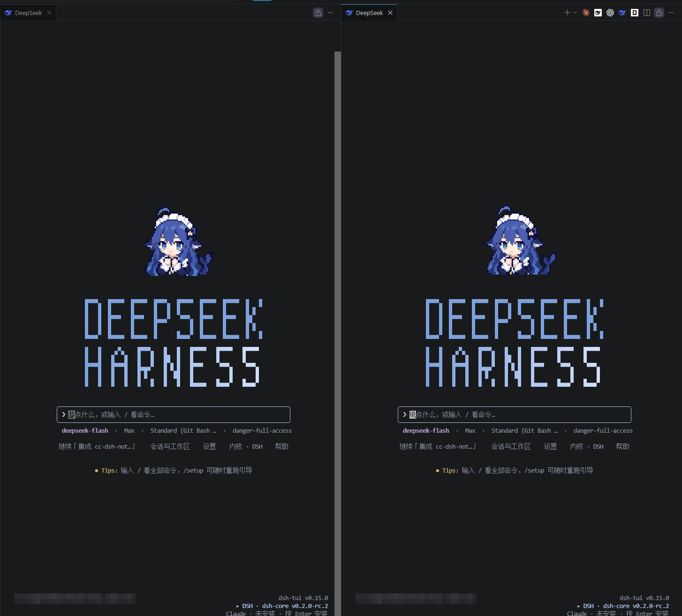
Task: Open the more actions ellipsis in left pane
Action: (330, 13)
